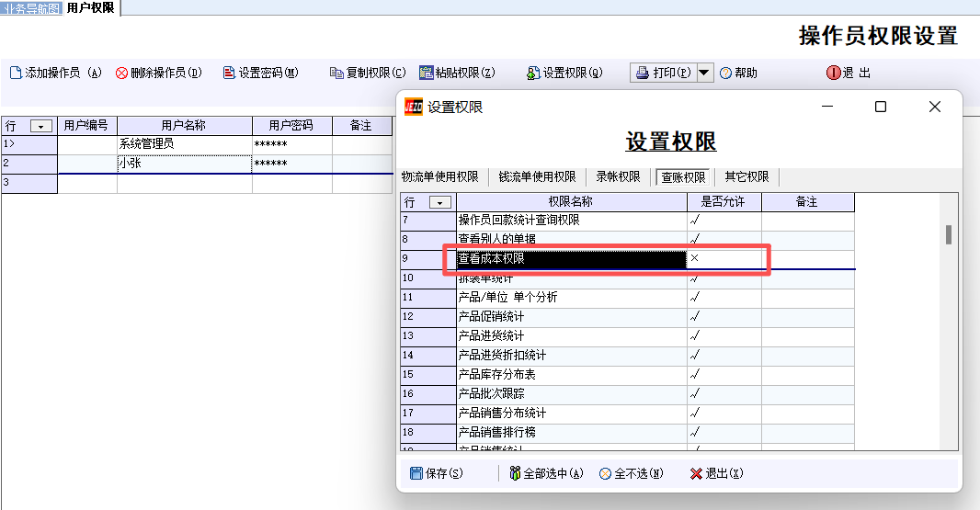Click the permissions list vertical scrollbar thumb
Viewport: 980px width, 510px height.
pyautogui.click(x=949, y=235)
